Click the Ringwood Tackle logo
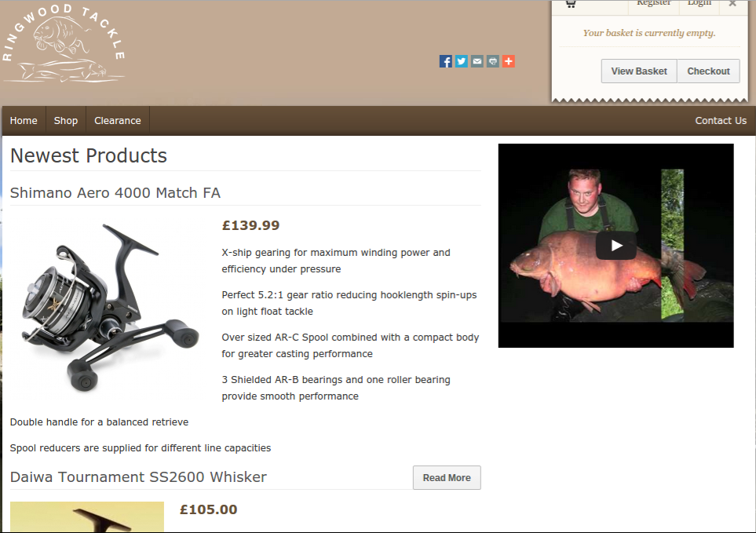This screenshot has height=533, width=756. coord(64,44)
